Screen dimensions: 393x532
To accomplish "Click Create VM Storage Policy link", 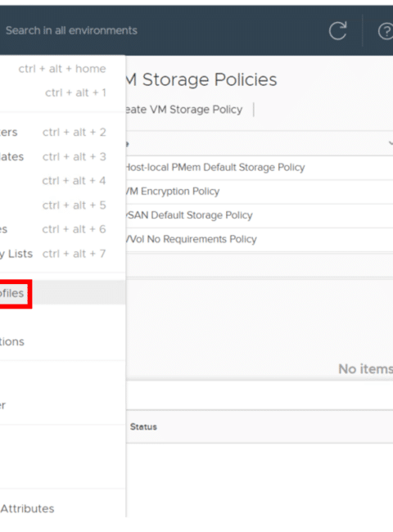I will (183, 110).
